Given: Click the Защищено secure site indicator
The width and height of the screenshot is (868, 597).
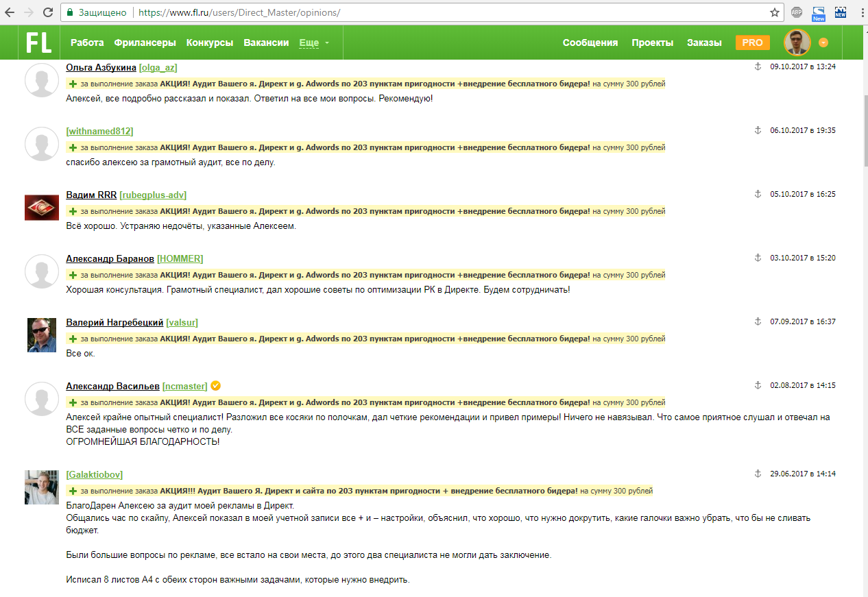Looking at the screenshot, I should [x=96, y=12].
